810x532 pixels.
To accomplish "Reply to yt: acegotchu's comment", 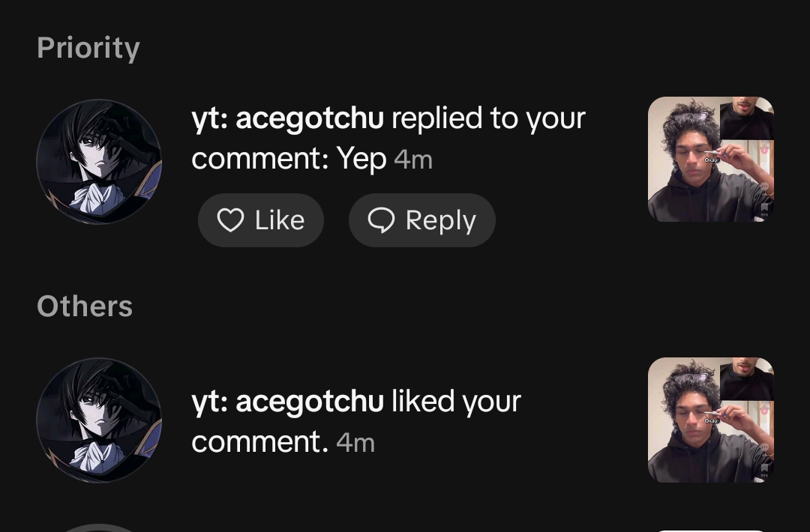I will (x=422, y=220).
